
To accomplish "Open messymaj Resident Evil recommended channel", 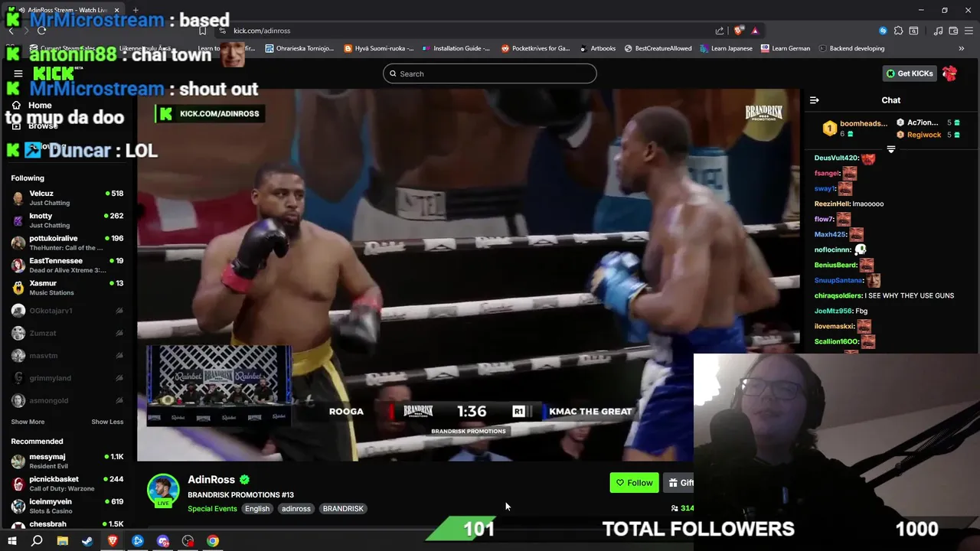I will coord(67,461).
